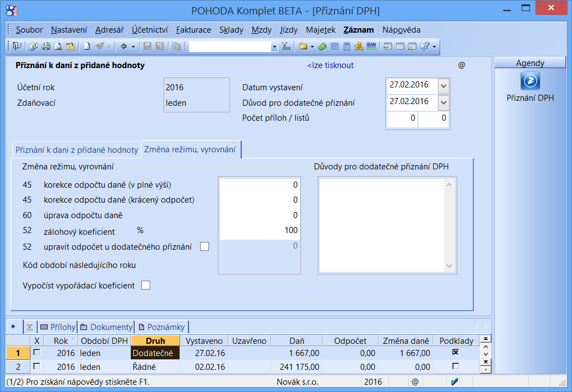The image size is (572, 392).
Task: Open the Důvod pro dodatečné přiznání date dropdown
Action: point(443,103)
